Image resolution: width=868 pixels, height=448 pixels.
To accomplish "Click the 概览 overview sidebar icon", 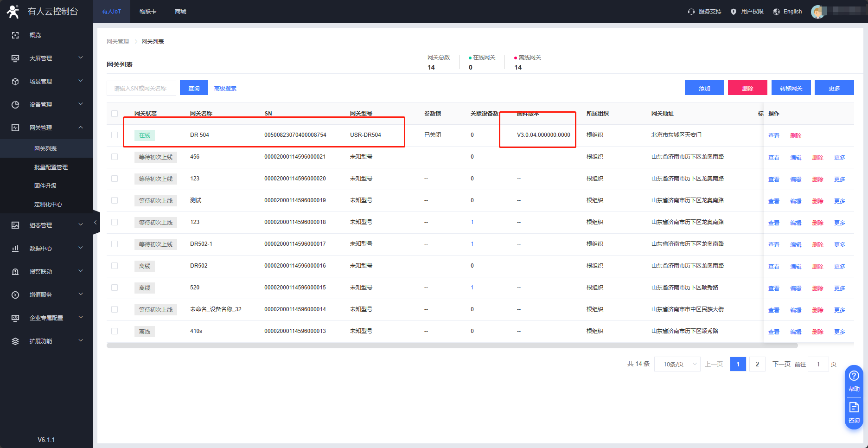I will coord(15,35).
